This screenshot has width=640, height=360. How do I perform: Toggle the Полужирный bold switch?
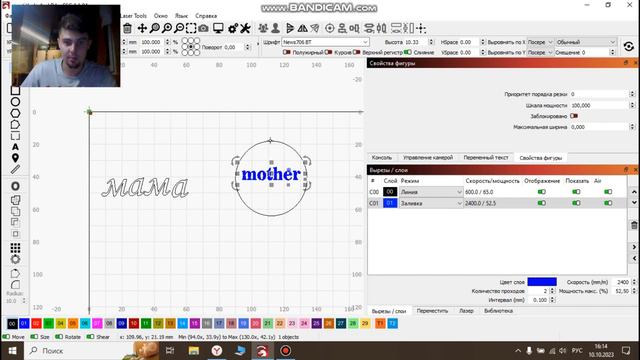(287, 52)
